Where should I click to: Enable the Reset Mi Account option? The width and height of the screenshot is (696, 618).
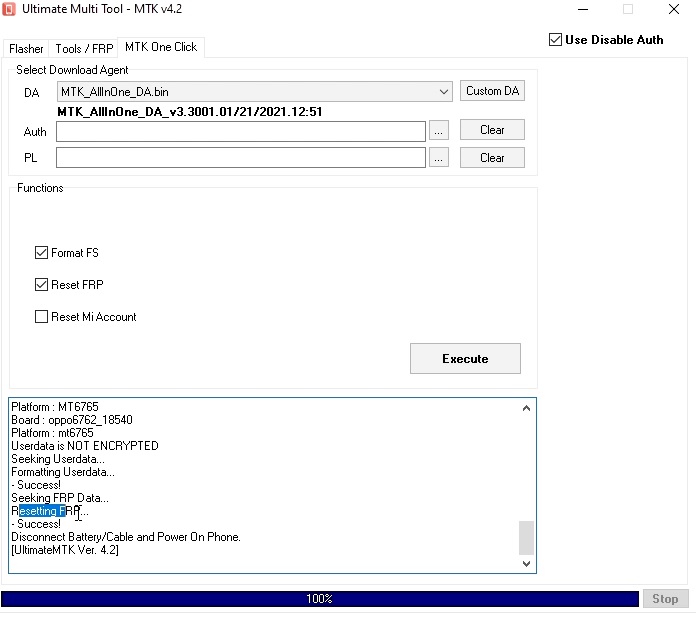[x=41, y=317]
